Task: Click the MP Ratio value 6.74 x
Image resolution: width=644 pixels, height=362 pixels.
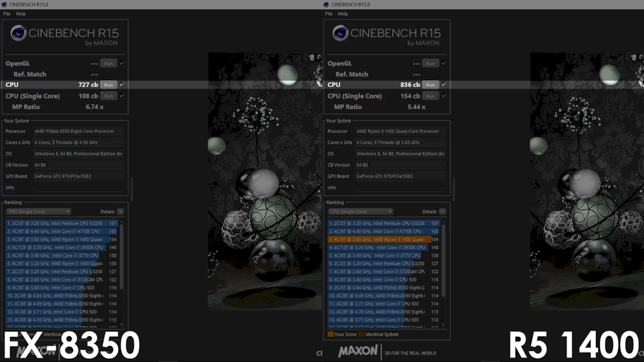Action: pyautogui.click(x=94, y=107)
